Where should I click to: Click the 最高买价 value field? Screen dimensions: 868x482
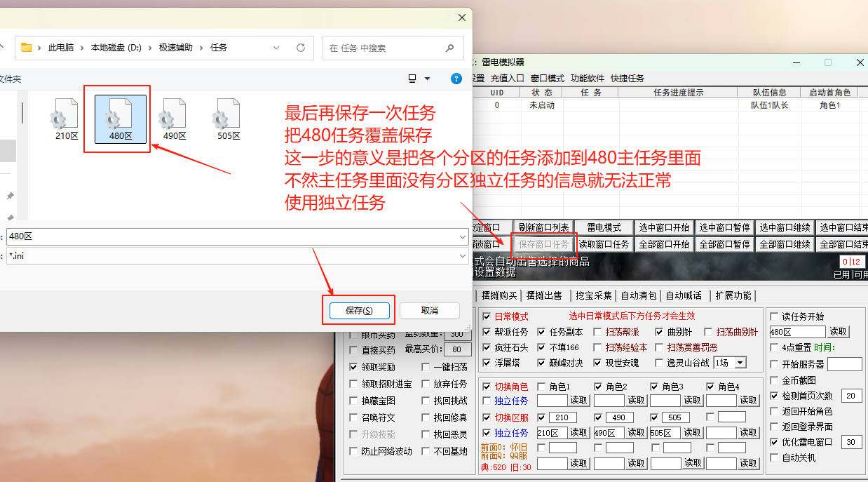pos(457,349)
